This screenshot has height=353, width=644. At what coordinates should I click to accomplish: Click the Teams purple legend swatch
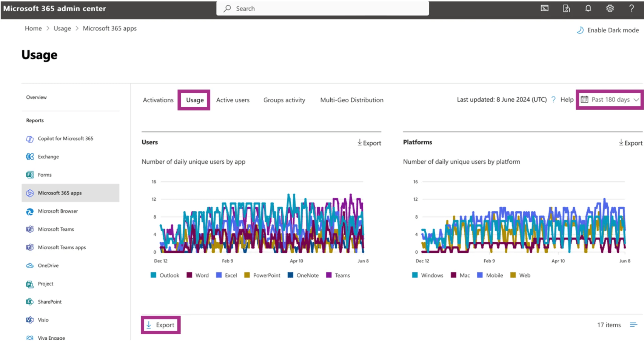click(x=329, y=276)
